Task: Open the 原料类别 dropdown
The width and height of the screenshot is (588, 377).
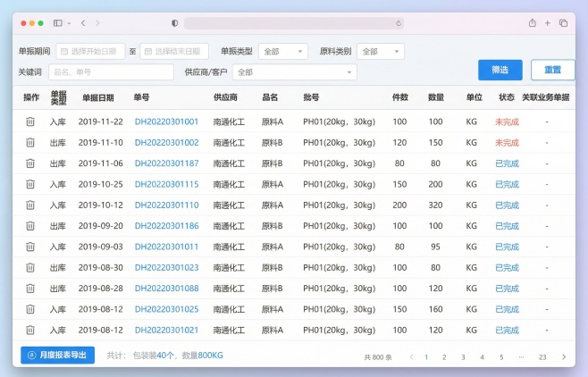Action: pyautogui.click(x=381, y=51)
